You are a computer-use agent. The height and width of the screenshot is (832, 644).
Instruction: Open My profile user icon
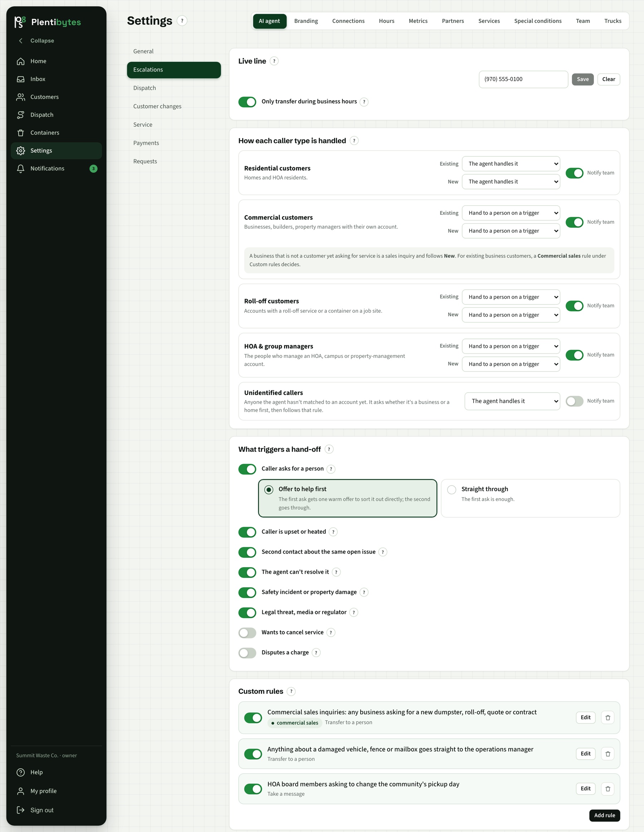point(20,791)
